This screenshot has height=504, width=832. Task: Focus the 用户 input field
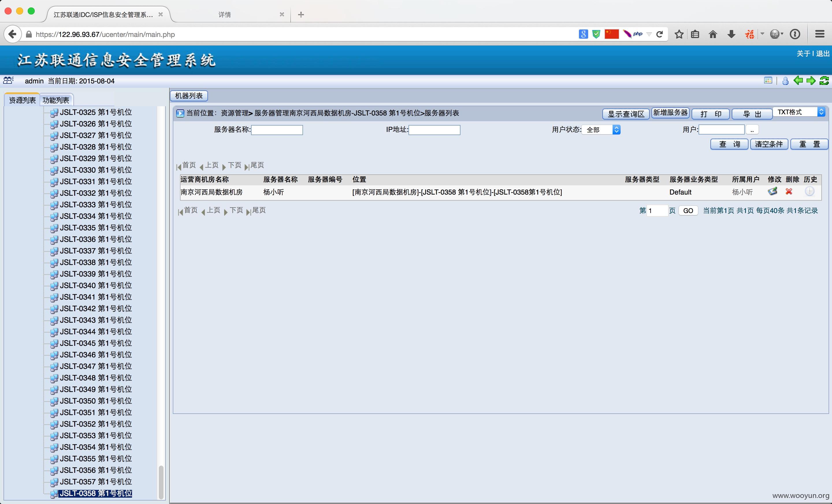coord(721,130)
